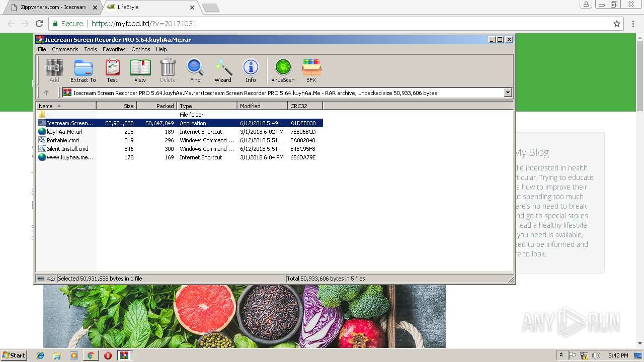Screen dimensions: 644x362
Task: Click the browser forward arrow
Action: click(25, 24)
